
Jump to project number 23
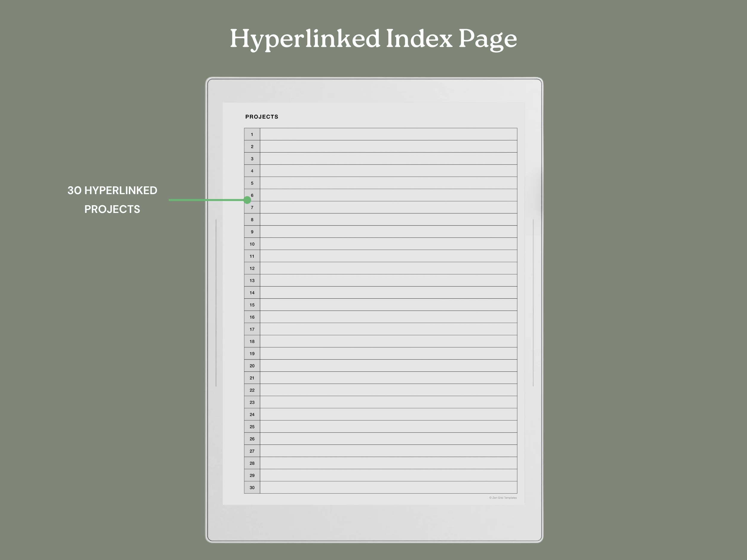252,402
